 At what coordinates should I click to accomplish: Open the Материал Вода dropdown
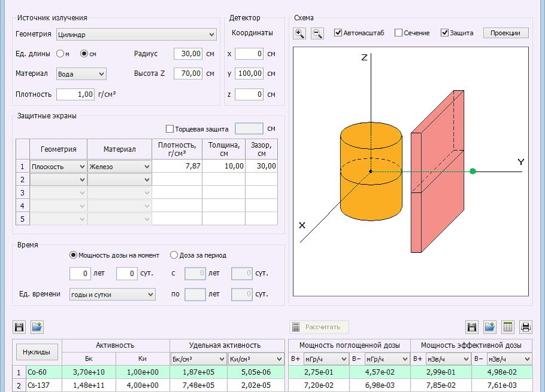(x=81, y=74)
